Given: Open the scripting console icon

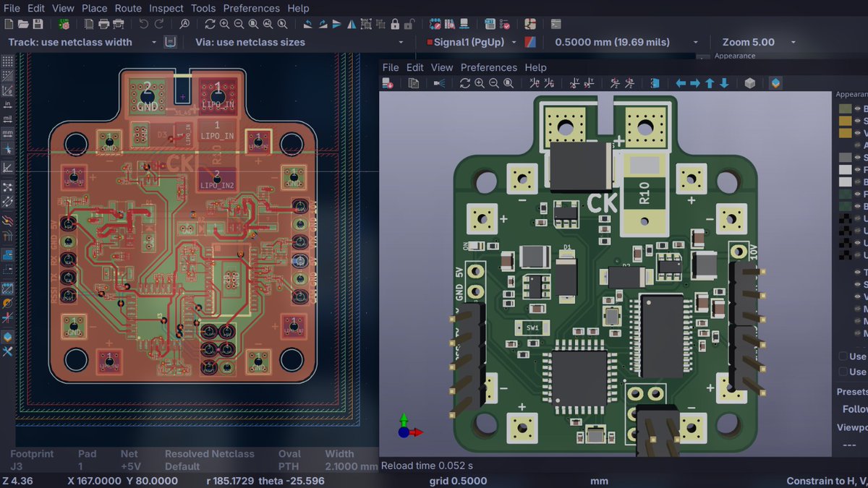Looking at the screenshot, I should 556,24.
